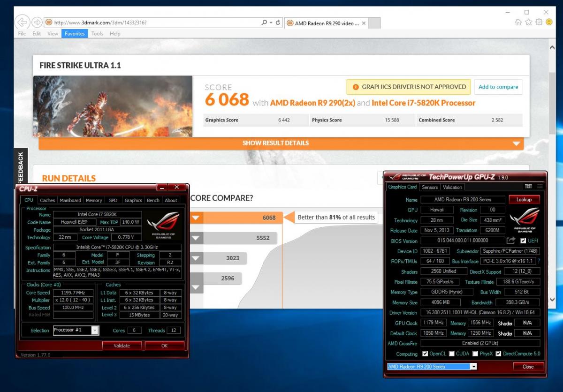Click the Validate button in CPU-Z
The width and height of the screenshot is (563, 392).
point(122,346)
